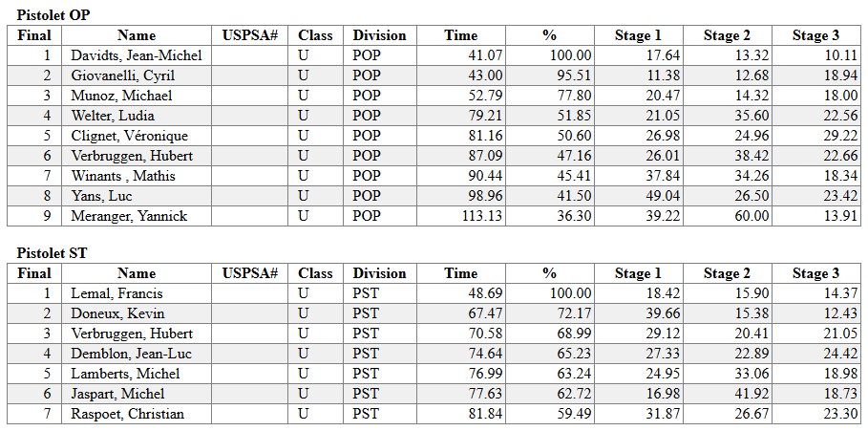
Task: Click the Stage 3 value 29.22
Action: coord(838,136)
